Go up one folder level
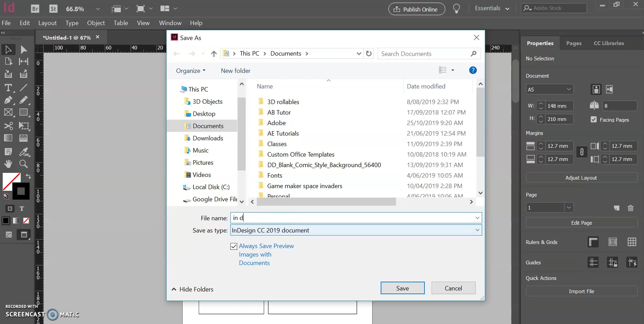This screenshot has height=324, width=644. point(214,54)
